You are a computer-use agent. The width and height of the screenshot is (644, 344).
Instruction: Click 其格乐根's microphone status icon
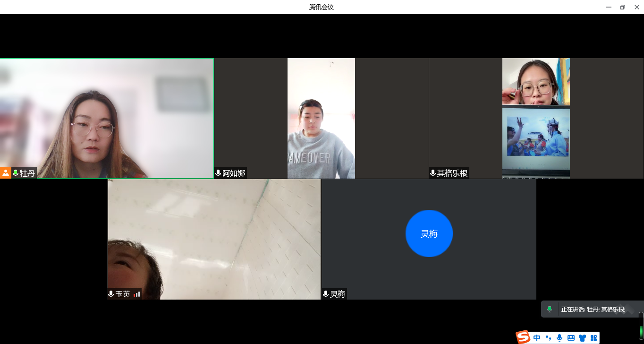click(x=433, y=173)
